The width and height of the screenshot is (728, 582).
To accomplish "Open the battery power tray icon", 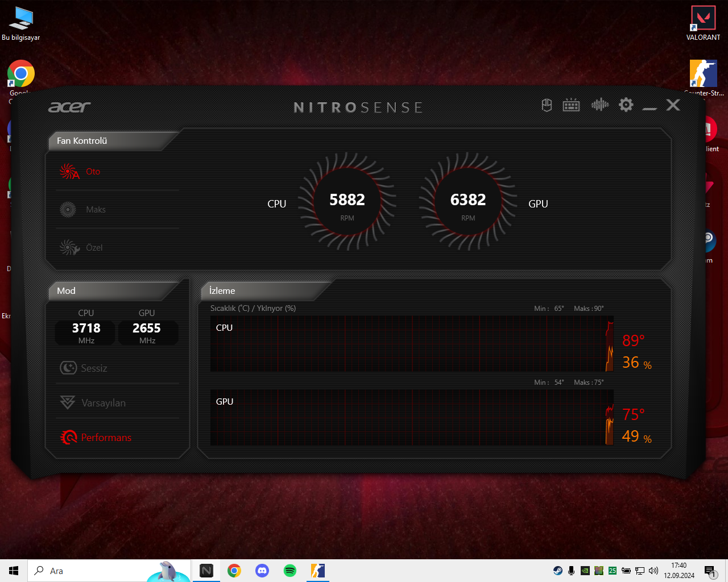I will pos(626,571).
